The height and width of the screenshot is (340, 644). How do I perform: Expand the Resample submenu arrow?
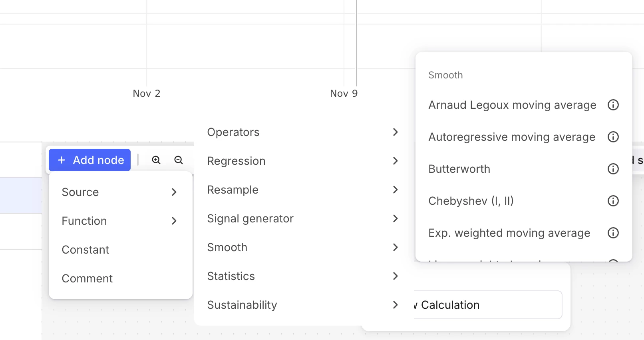[395, 190]
